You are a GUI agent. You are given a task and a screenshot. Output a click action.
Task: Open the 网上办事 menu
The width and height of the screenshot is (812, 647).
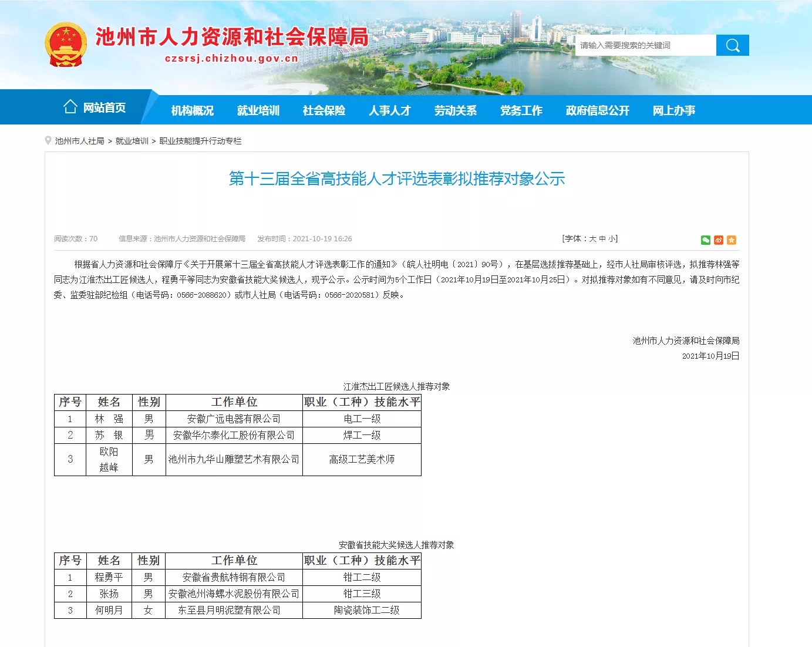pos(674,110)
